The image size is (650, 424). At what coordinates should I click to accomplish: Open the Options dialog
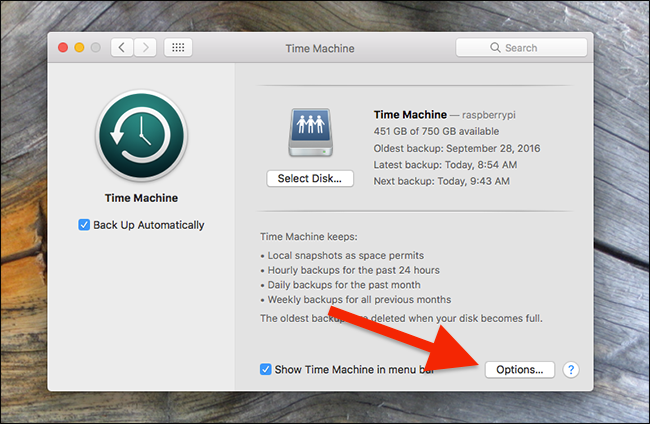coord(520,369)
